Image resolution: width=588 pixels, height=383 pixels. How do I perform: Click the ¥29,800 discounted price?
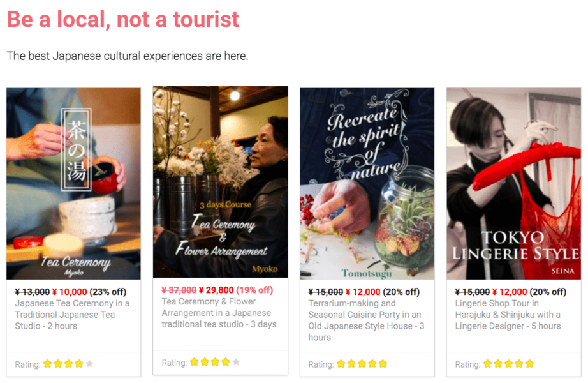coord(216,290)
